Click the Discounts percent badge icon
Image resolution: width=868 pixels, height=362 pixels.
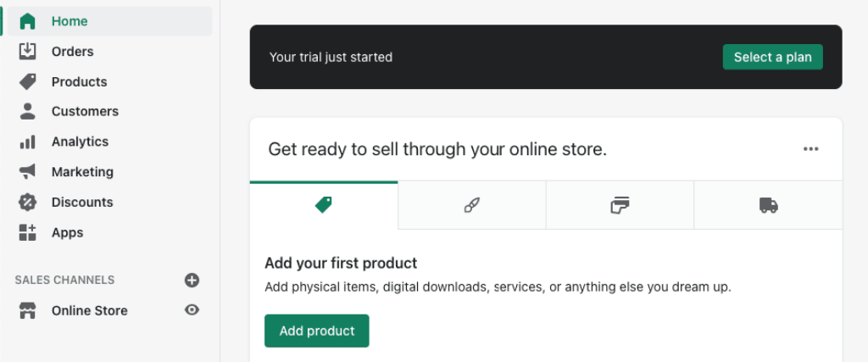point(27,202)
